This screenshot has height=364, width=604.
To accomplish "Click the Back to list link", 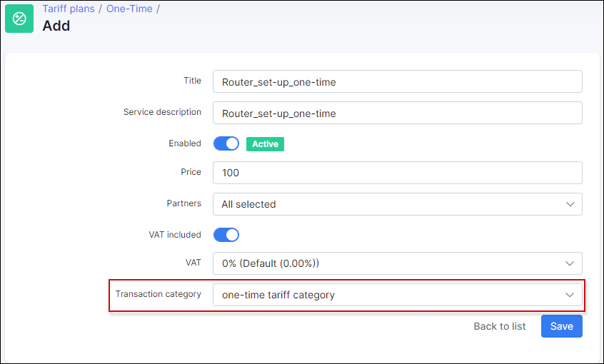I will pos(499,326).
